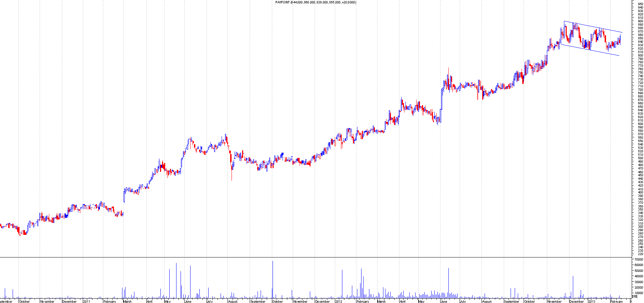Image resolution: width=644 pixels, height=303 pixels.
Task: Click the 300 price axis label
Action: (x=640, y=227)
